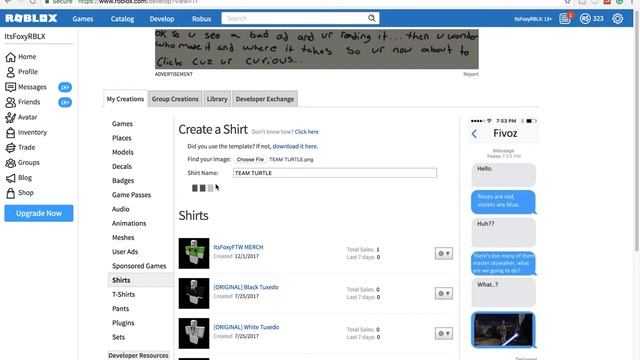
Task: Select Audio in creations list
Action: click(x=120, y=209)
